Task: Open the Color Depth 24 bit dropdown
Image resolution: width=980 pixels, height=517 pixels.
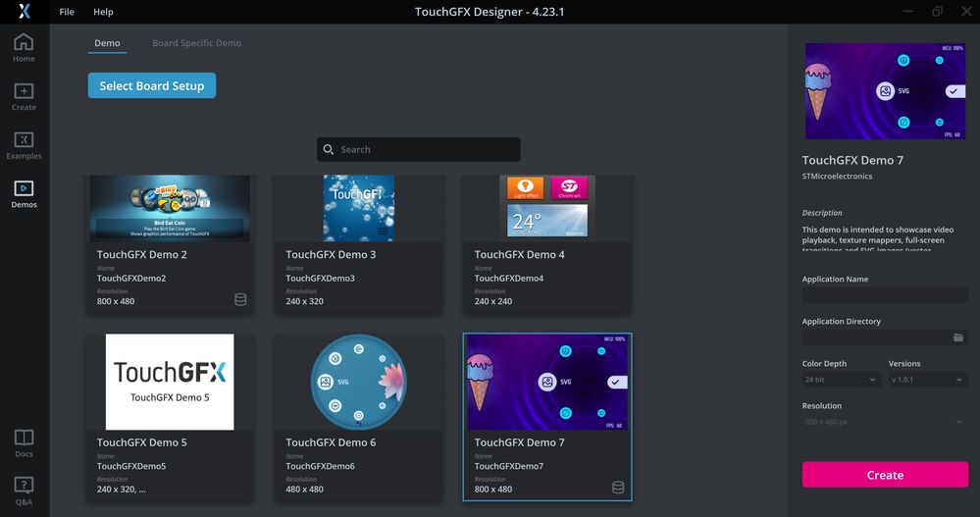Action: click(x=842, y=380)
